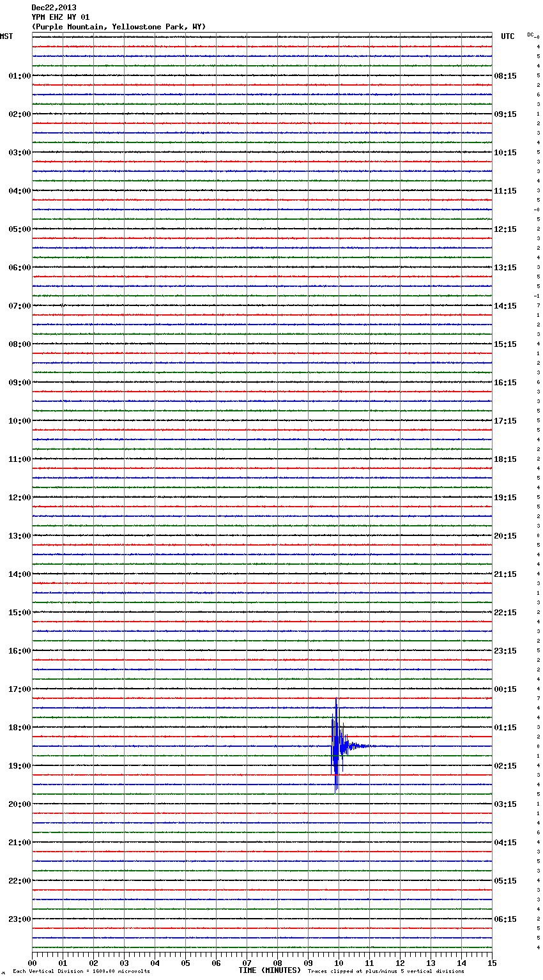Select the 16:00 MST time label

[20, 651]
